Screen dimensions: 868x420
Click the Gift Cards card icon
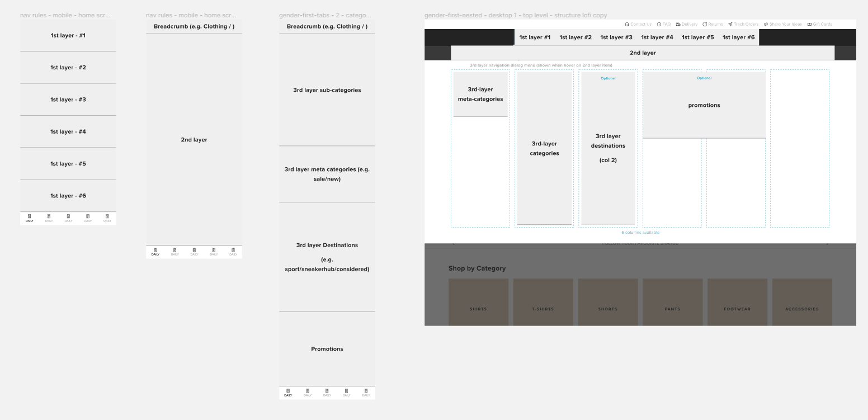click(x=809, y=24)
